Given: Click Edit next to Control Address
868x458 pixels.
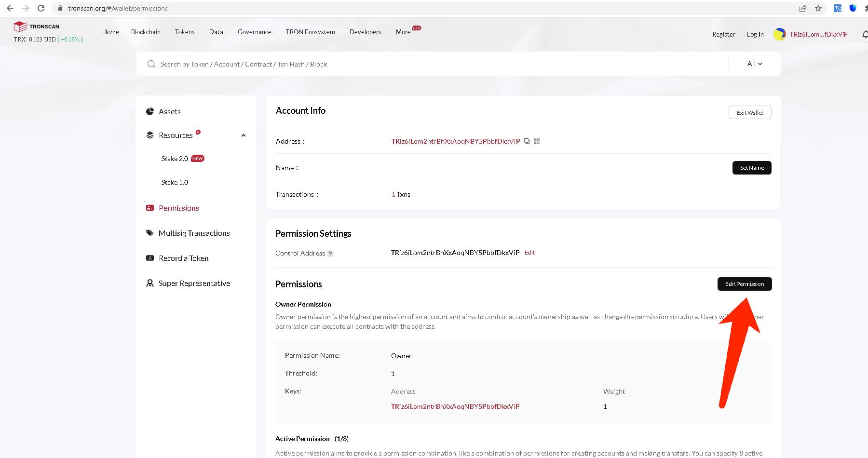Looking at the screenshot, I should click(x=529, y=253).
